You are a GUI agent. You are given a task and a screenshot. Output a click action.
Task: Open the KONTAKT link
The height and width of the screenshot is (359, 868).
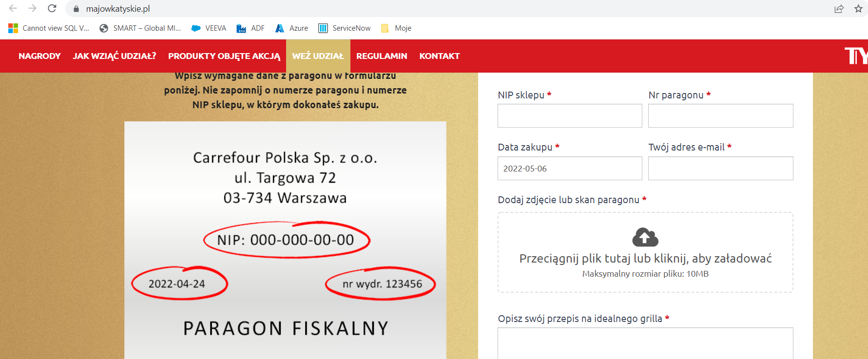point(439,56)
